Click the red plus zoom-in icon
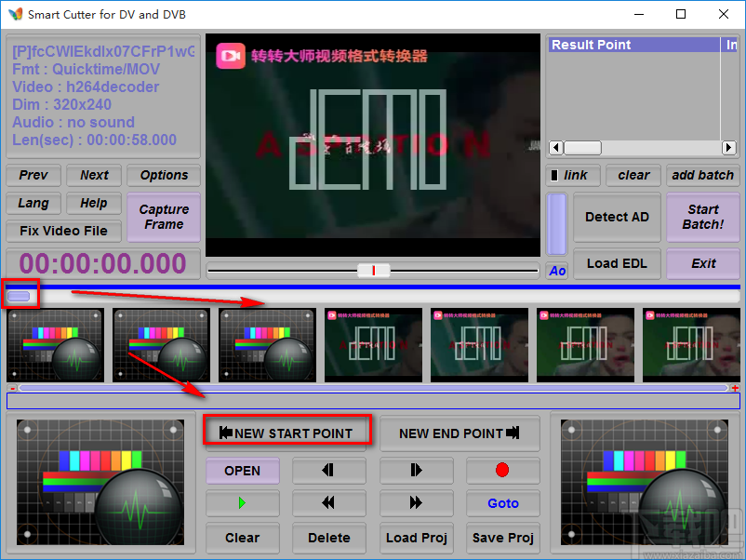 [735, 388]
